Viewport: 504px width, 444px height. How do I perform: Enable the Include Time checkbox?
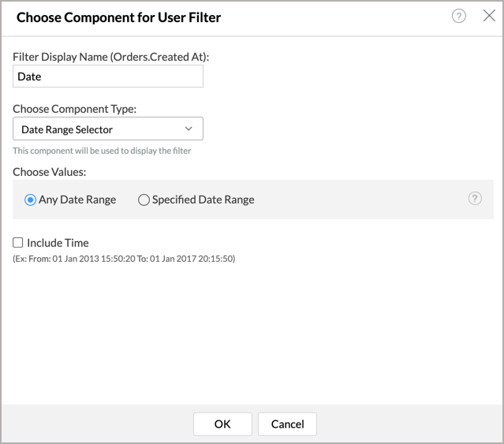(18, 243)
